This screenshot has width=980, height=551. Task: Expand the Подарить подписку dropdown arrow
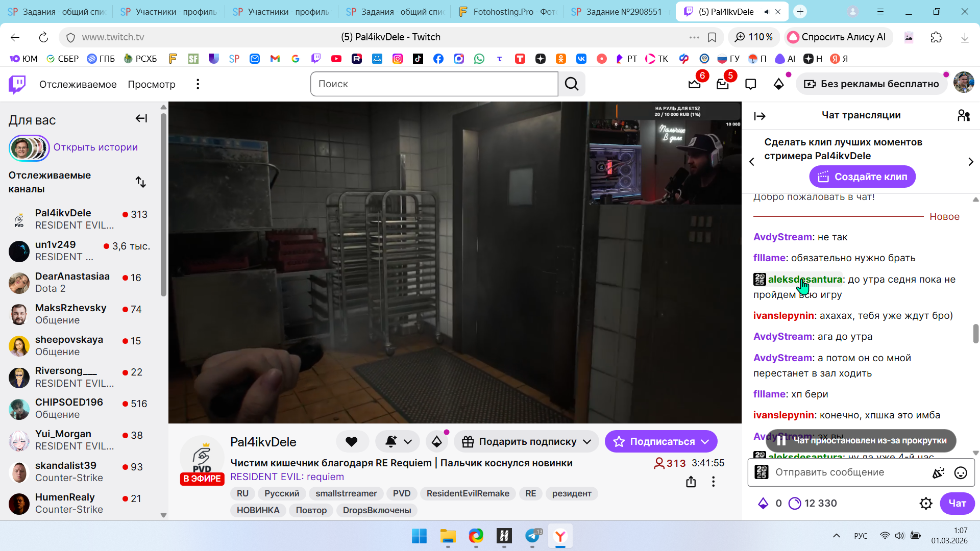(587, 442)
